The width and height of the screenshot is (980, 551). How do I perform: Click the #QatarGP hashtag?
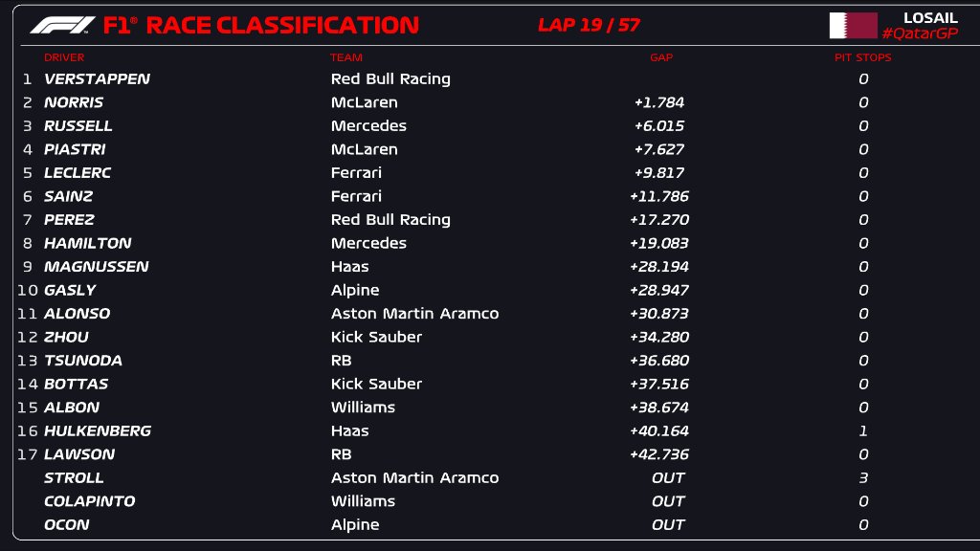click(x=920, y=33)
